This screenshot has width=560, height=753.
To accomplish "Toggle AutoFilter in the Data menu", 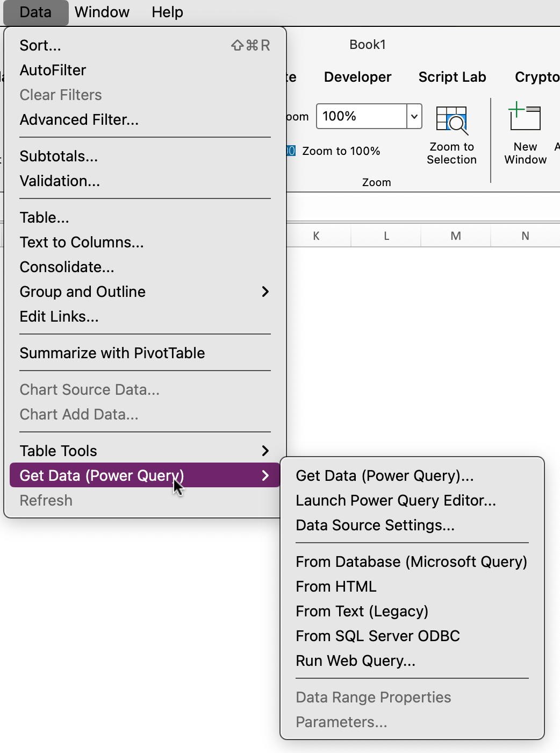I will (x=53, y=70).
